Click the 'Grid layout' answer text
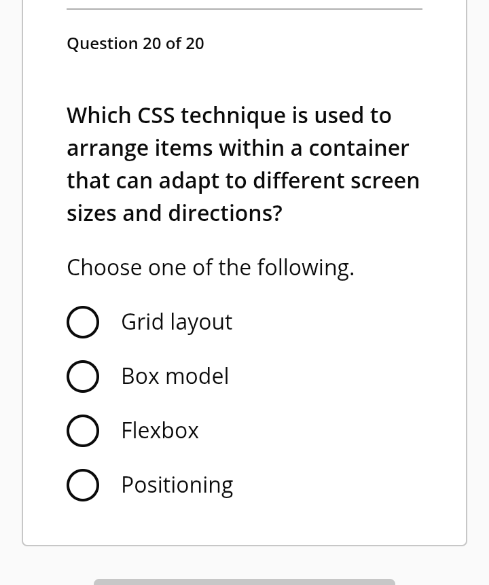 [x=177, y=322]
